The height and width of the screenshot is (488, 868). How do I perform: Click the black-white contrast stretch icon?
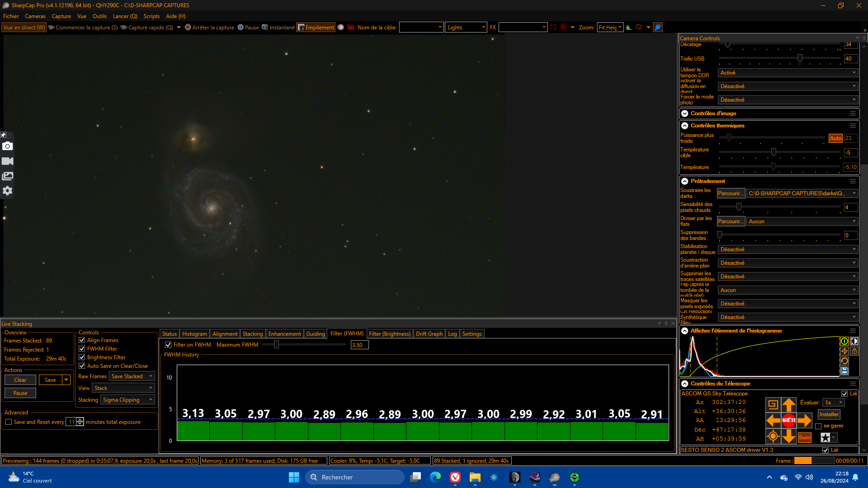click(854, 341)
